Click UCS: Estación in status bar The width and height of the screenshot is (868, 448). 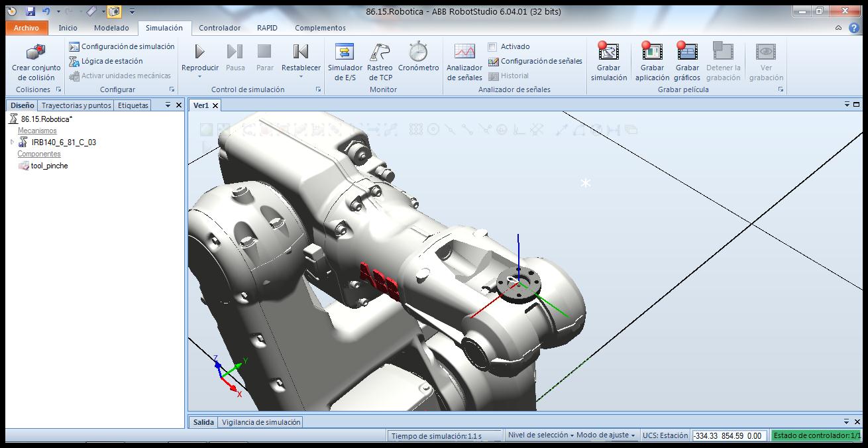[x=665, y=435]
